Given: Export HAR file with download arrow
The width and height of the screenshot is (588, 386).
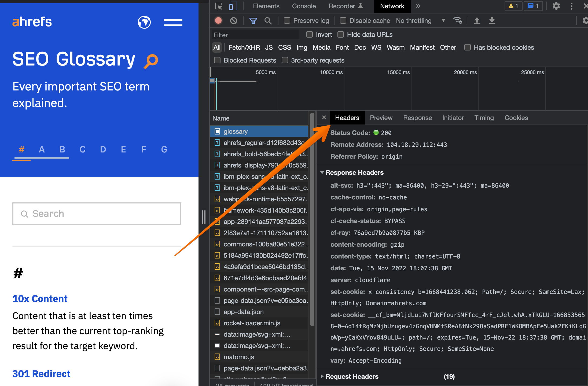Looking at the screenshot, I should coord(492,20).
